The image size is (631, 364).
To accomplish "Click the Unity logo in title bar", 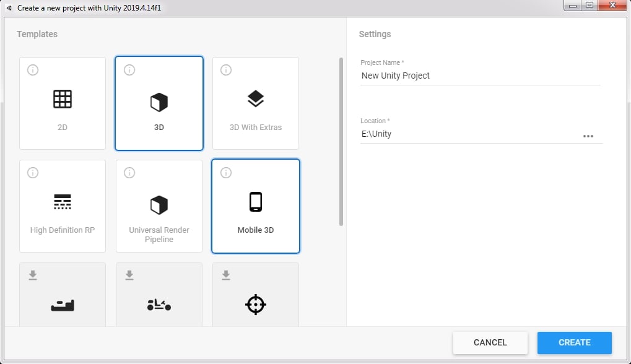I will coord(9,8).
